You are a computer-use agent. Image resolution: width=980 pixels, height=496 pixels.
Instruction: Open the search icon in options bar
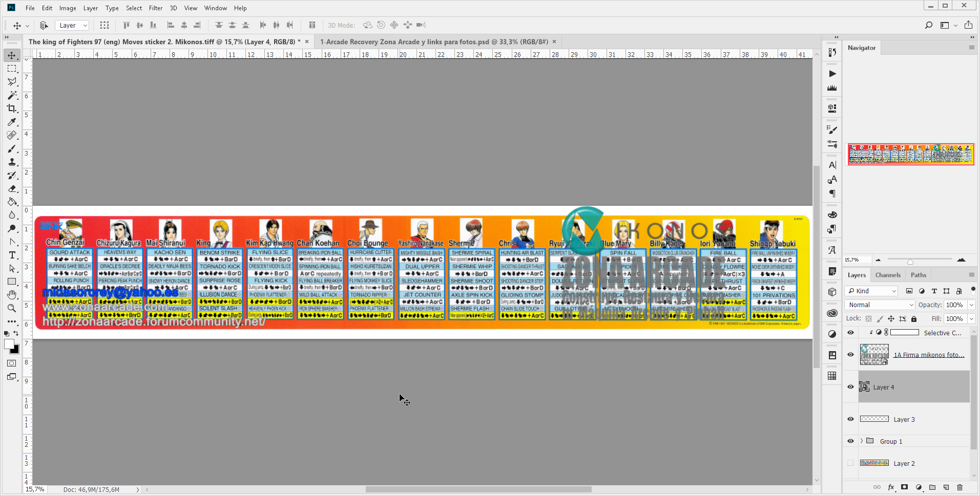point(929,25)
